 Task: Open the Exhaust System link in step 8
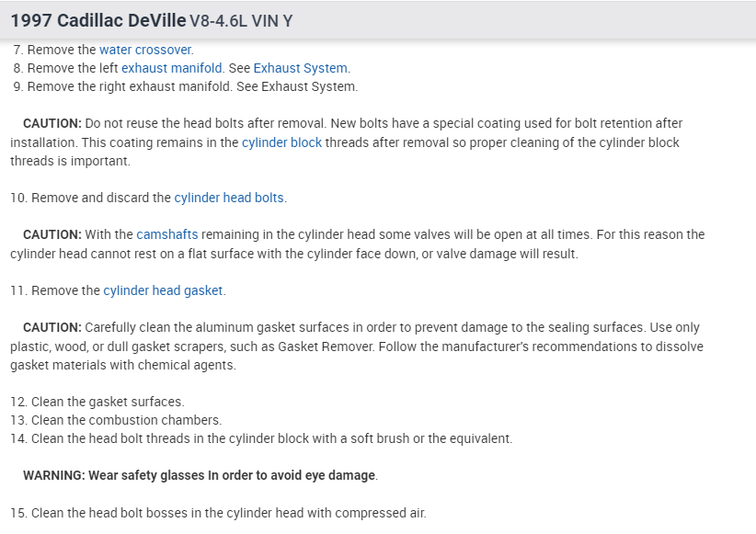tap(300, 68)
